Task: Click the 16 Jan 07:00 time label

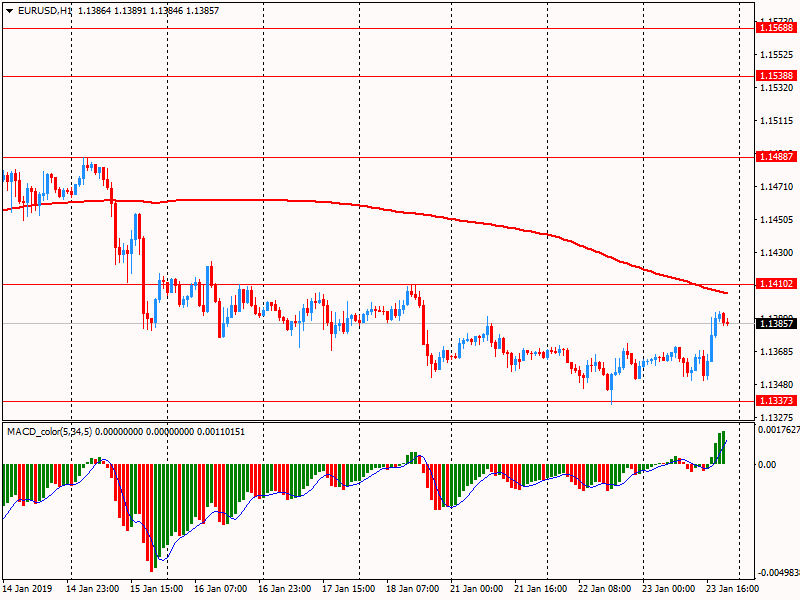Action: point(220,589)
